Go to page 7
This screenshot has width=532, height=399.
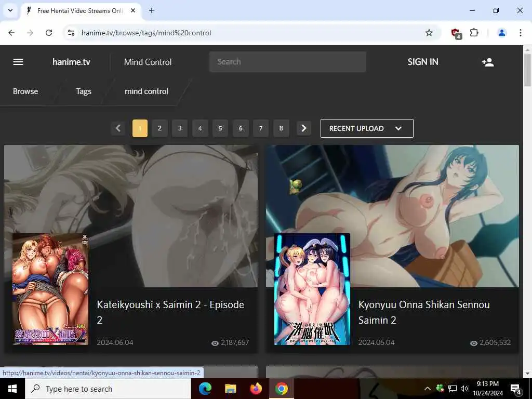pos(261,128)
